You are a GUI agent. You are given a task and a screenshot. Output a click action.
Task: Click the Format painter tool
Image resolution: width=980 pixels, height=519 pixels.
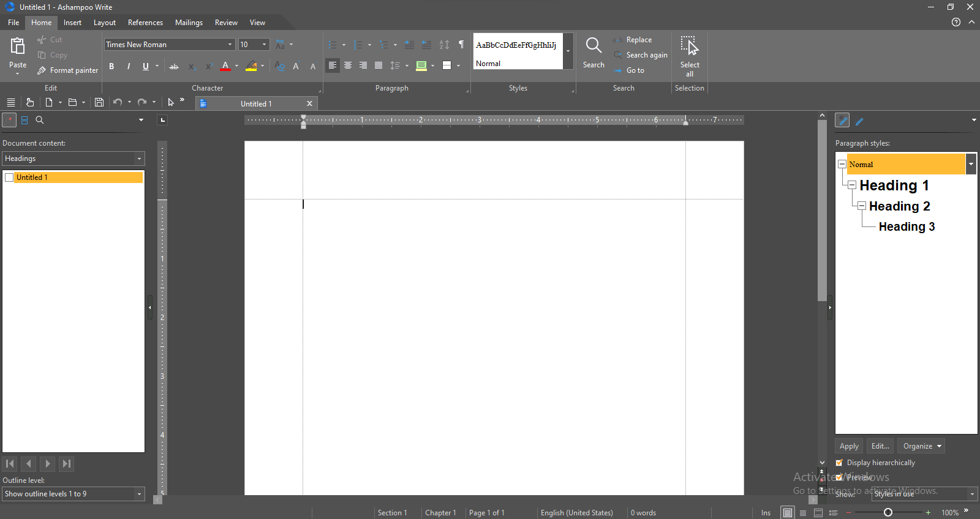pos(67,70)
